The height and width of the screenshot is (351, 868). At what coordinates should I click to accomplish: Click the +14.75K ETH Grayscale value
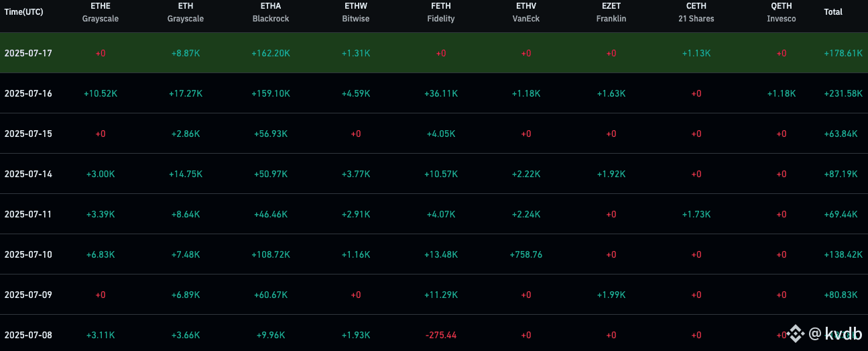(x=186, y=174)
